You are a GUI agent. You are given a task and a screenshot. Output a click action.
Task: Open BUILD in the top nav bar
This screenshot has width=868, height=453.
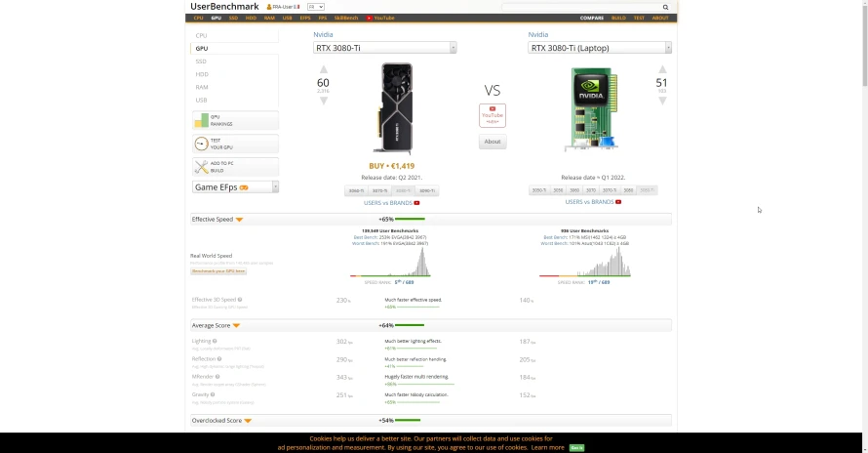(618, 18)
